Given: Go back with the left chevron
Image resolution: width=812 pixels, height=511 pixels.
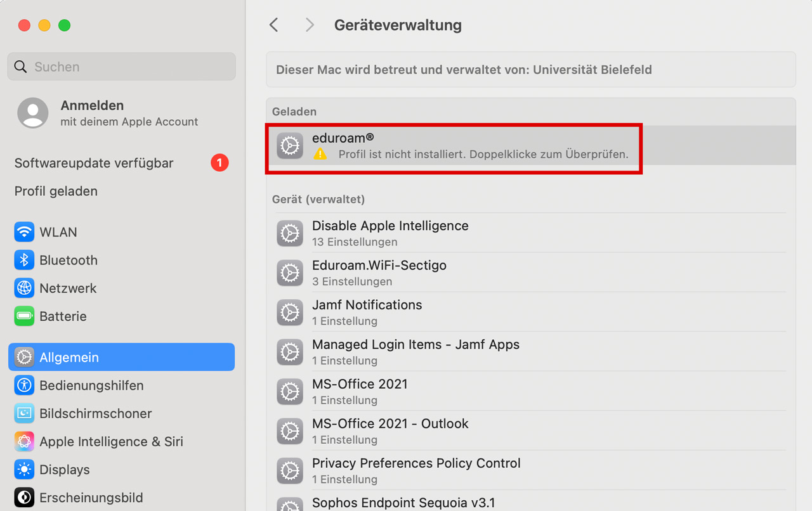Looking at the screenshot, I should point(273,25).
